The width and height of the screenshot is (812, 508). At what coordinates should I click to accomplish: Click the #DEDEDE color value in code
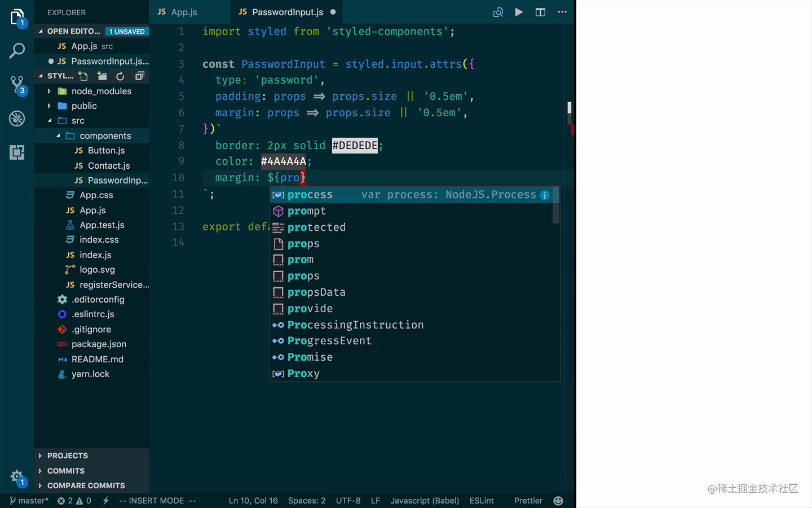355,146
